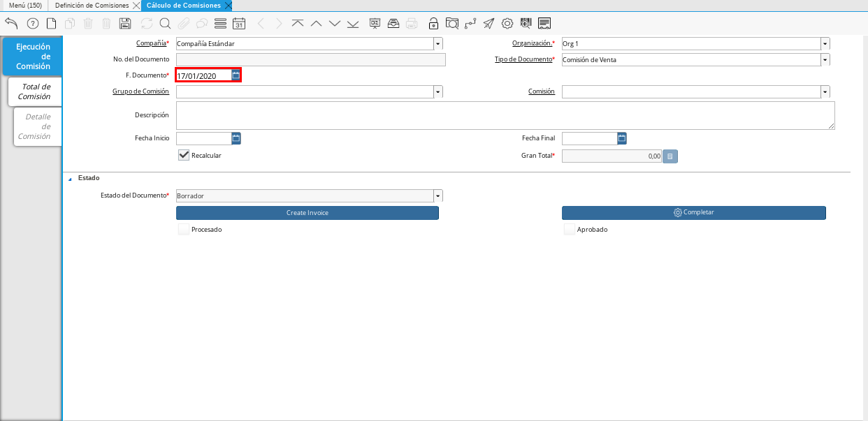Open the Estado del Documento dropdown arrow

[438, 195]
